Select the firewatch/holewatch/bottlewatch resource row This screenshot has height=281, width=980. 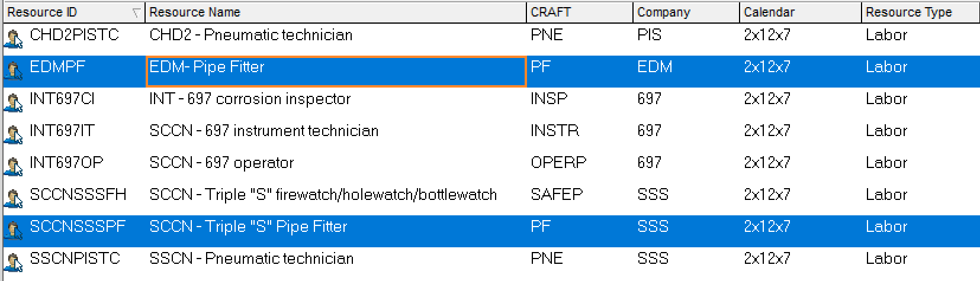491,195
